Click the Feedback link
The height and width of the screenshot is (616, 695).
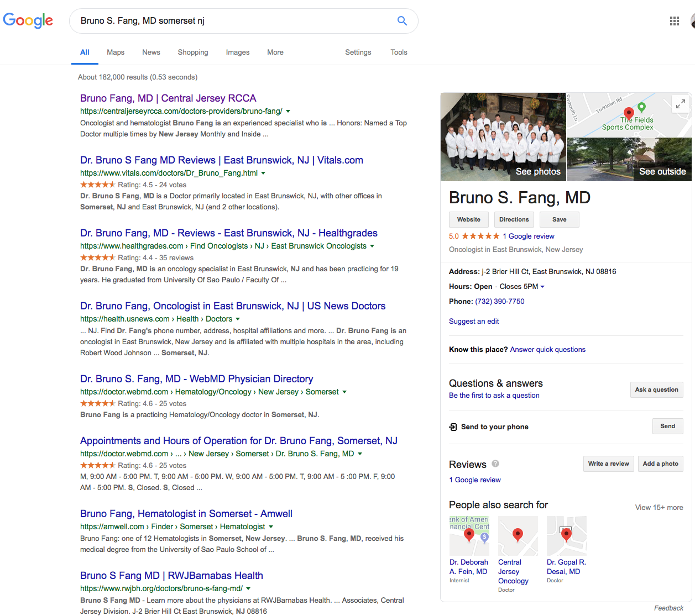(668, 608)
